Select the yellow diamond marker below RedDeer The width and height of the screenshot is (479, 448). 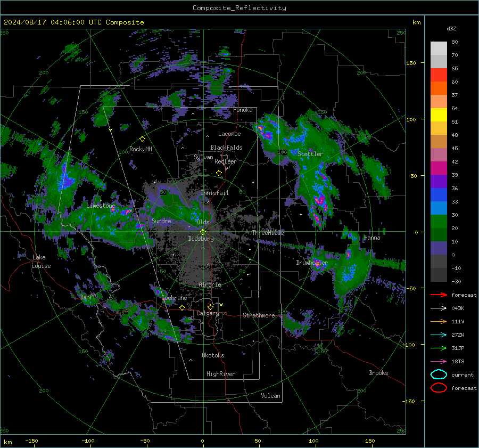(219, 173)
